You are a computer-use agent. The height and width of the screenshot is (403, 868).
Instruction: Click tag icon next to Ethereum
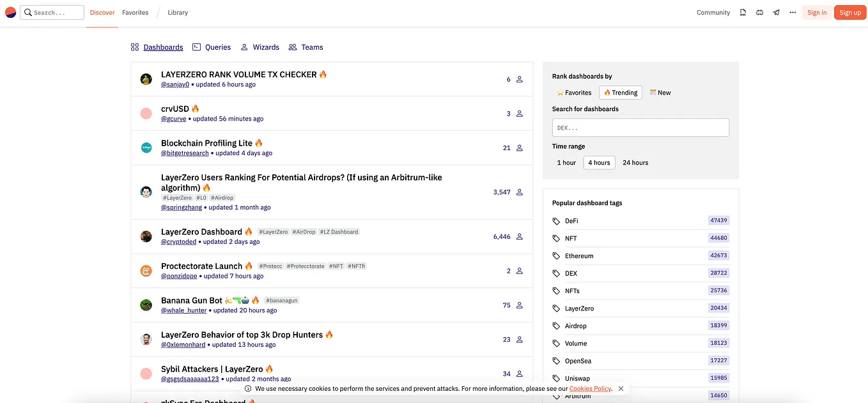pos(556,255)
